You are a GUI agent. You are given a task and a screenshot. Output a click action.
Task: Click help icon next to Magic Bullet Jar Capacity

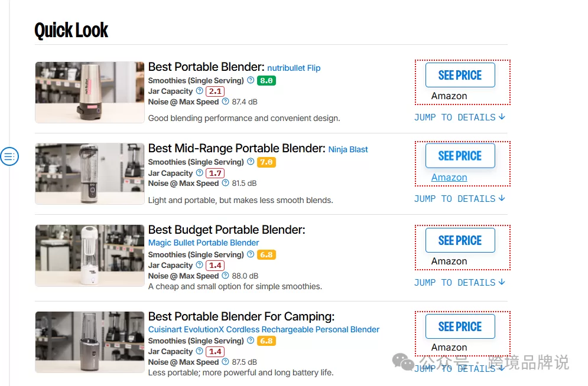(199, 265)
